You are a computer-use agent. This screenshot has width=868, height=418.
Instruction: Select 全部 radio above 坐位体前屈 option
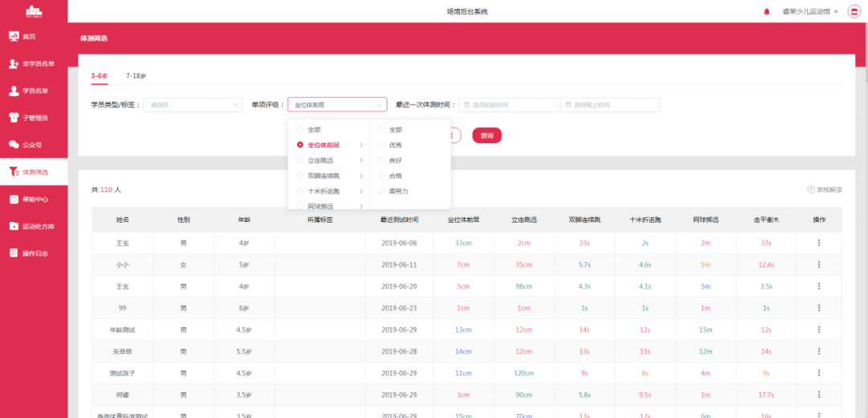click(300, 129)
